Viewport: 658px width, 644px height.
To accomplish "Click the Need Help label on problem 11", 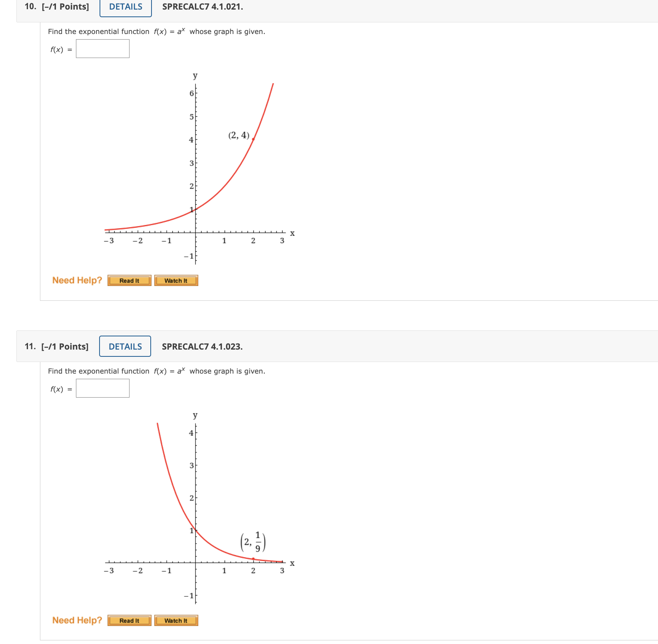I will (x=77, y=620).
